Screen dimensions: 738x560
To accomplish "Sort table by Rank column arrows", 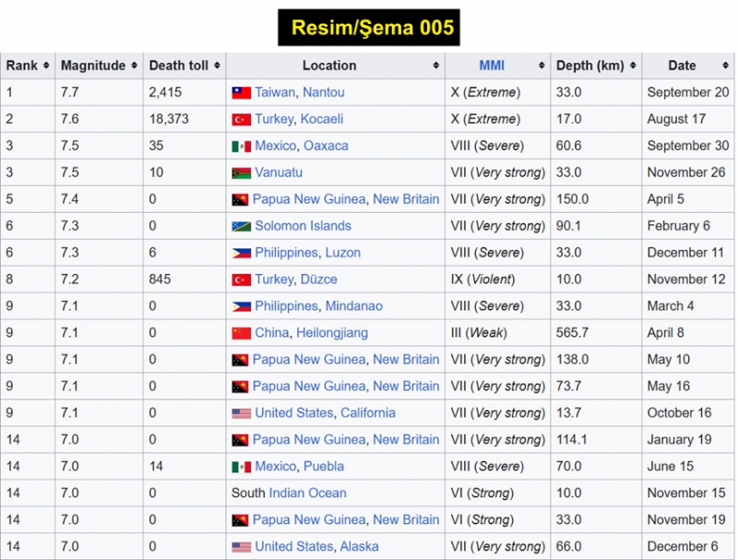I will point(46,66).
